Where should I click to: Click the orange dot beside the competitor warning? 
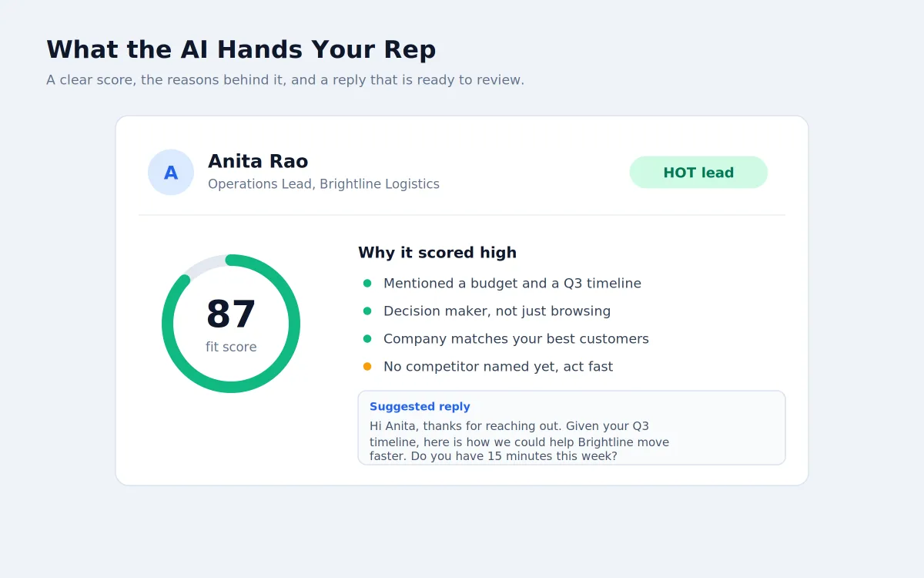[367, 367]
